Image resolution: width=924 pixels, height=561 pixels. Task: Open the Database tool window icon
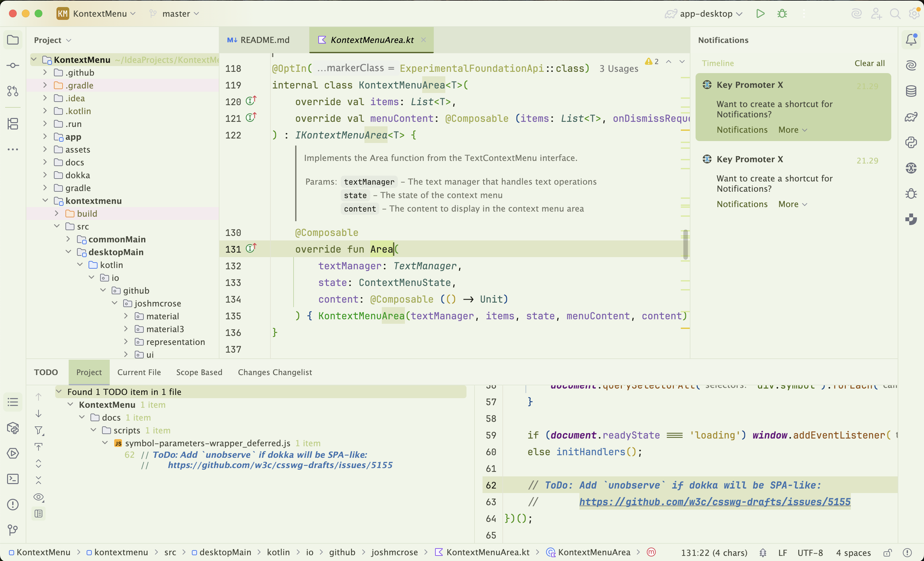[x=911, y=91]
